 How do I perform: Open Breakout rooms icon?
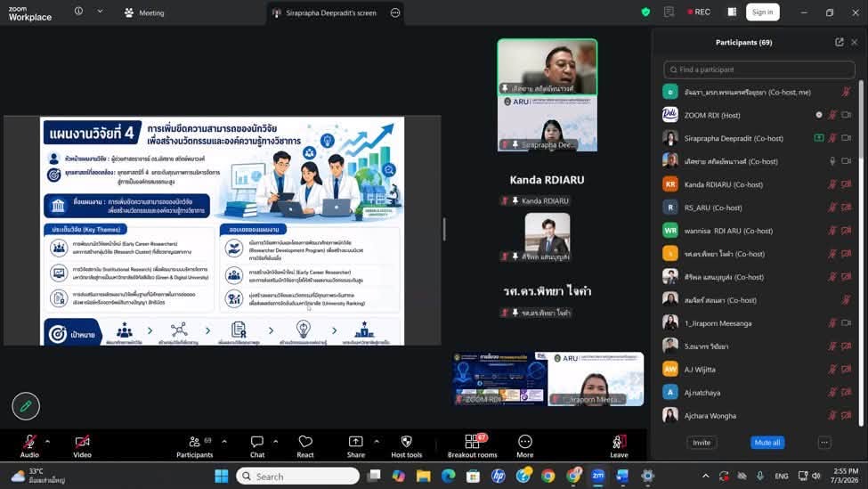(x=472, y=442)
